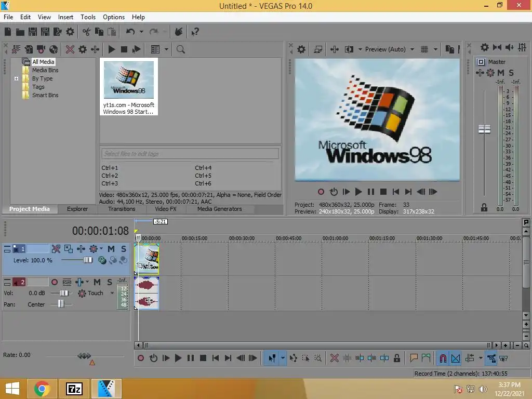The width and height of the screenshot is (532, 399).
Task: Open Master bus audio properties gear
Action: [x=485, y=47]
